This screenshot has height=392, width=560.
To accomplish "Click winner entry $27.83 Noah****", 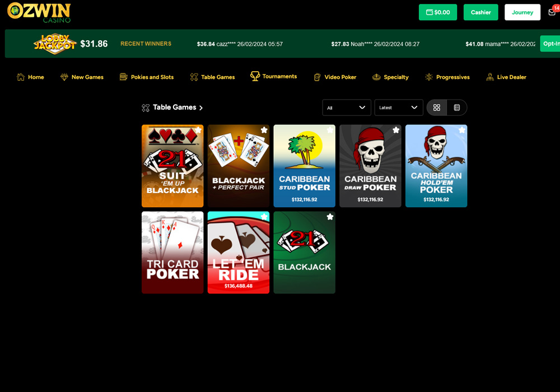I will (x=375, y=44).
